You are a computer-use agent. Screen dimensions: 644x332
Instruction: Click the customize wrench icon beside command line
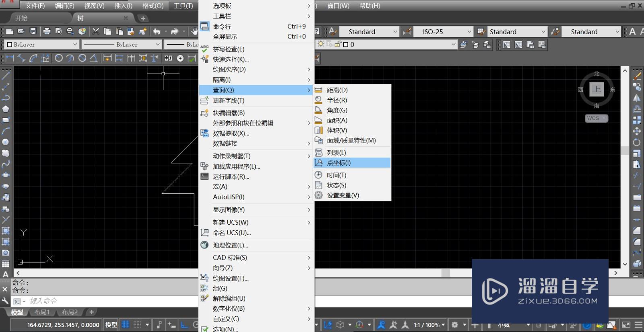(x=5, y=301)
